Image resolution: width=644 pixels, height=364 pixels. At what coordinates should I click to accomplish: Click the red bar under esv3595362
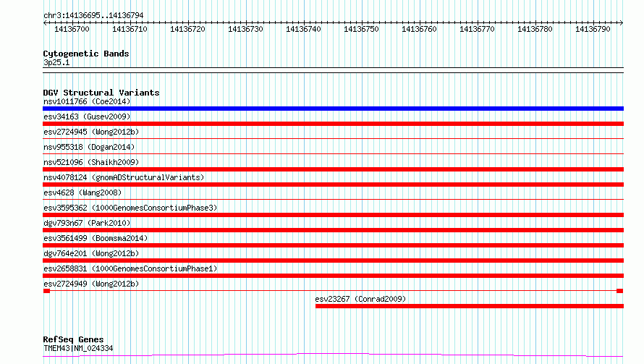click(x=333, y=215)
